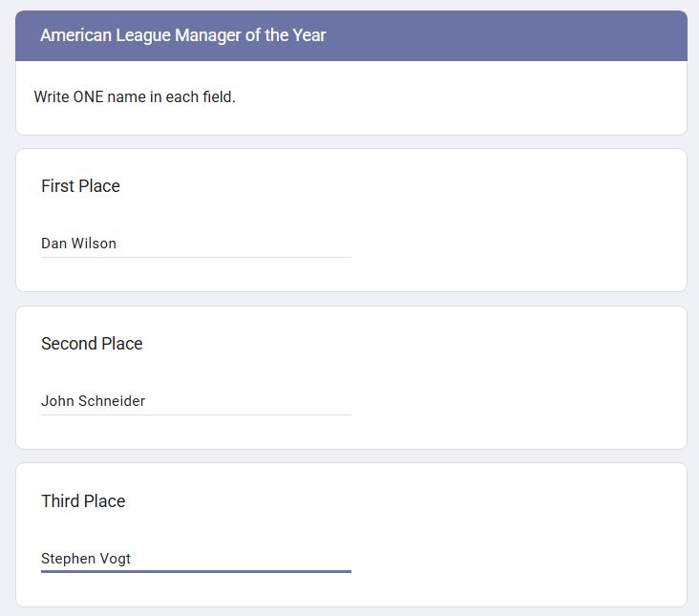Click the "Write ONE name in each field" instruction

(135, 97)
